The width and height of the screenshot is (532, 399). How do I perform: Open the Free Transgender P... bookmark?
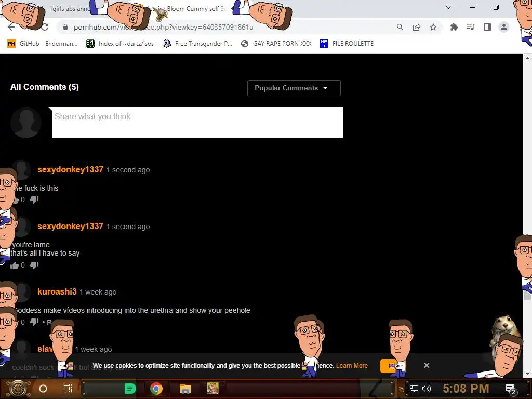click(x=197, y=44)
